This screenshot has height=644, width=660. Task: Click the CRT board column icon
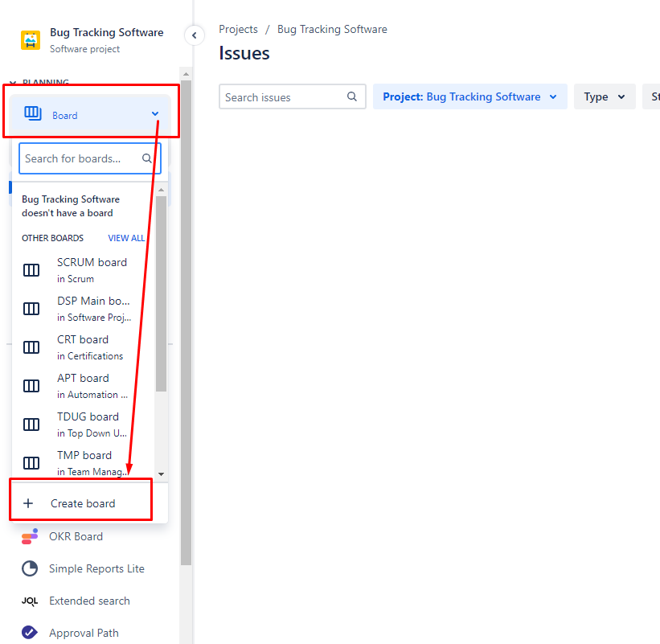[31, 347]
